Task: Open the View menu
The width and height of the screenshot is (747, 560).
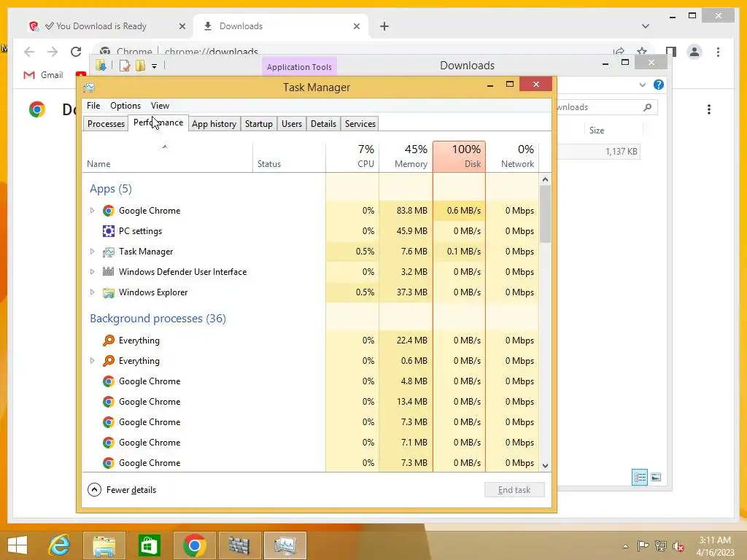Action: click(x=160, y=106)
